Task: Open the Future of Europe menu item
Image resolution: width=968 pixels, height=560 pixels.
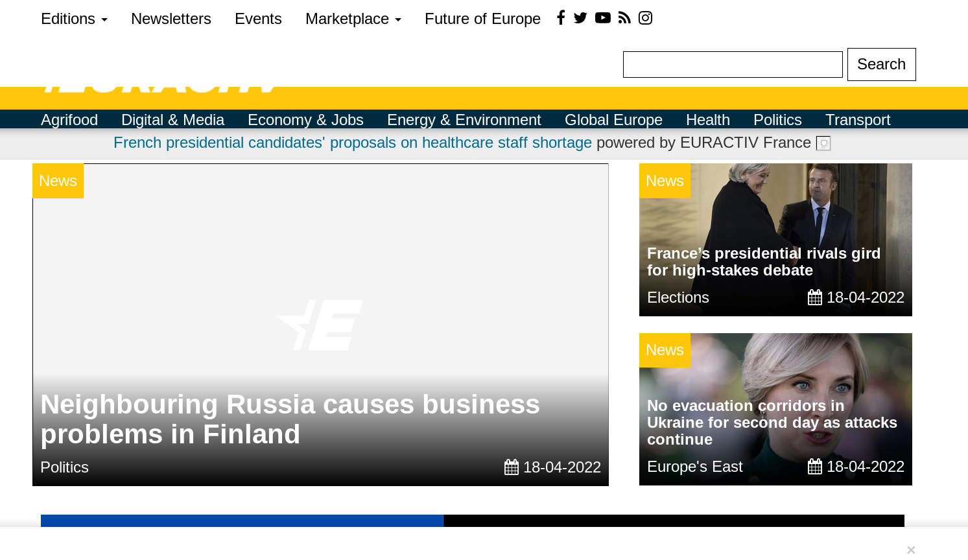Action: (482, 19)
